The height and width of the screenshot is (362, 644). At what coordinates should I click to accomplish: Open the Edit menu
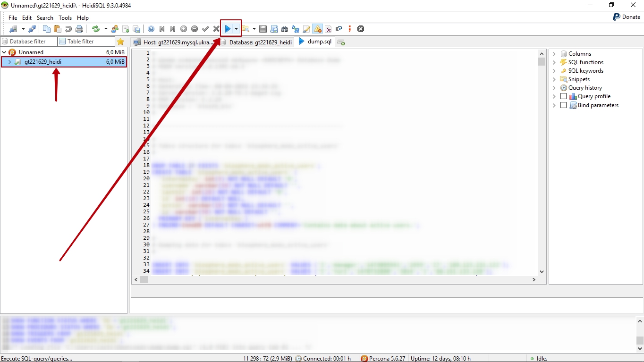pyautogui.click(x=27, y=18)
